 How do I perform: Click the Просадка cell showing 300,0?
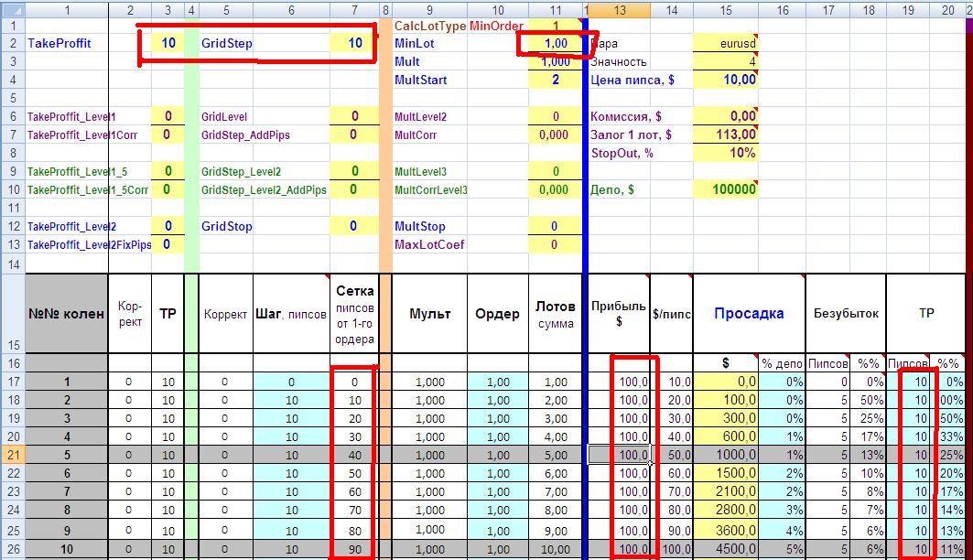726,418
